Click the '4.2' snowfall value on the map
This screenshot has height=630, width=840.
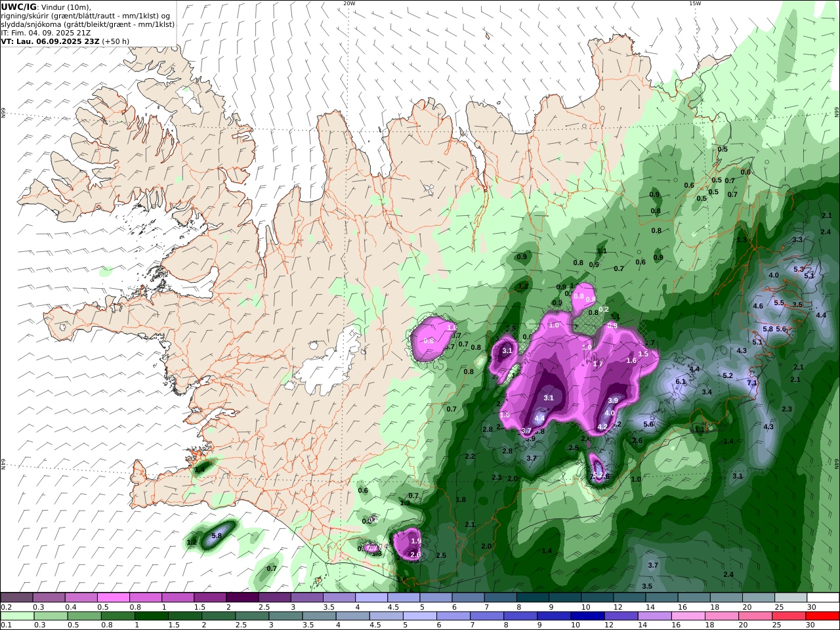pyautogui.click(x=602, y=427)
